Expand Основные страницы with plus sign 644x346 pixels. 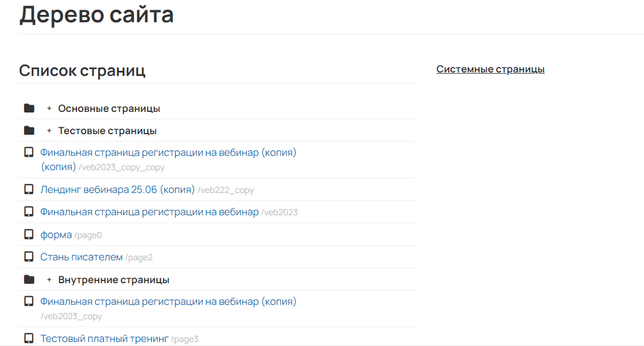49,108
